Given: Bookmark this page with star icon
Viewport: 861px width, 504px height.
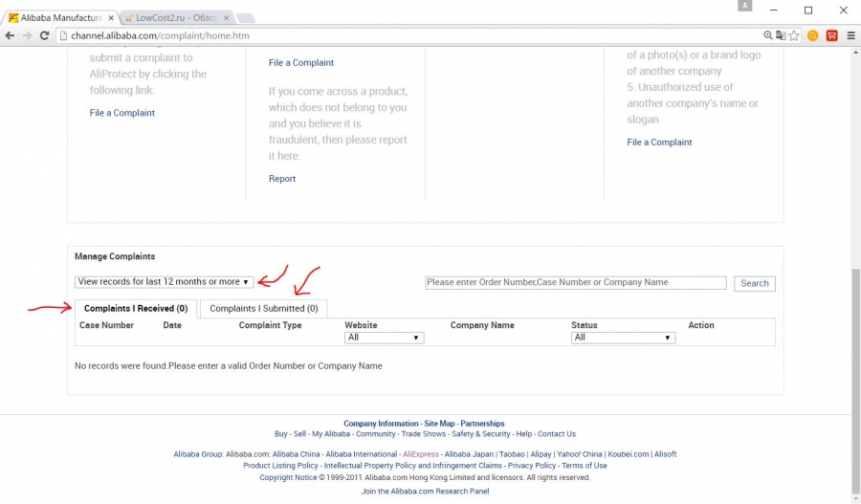Looking at the screenshot, I should point(794,35).
